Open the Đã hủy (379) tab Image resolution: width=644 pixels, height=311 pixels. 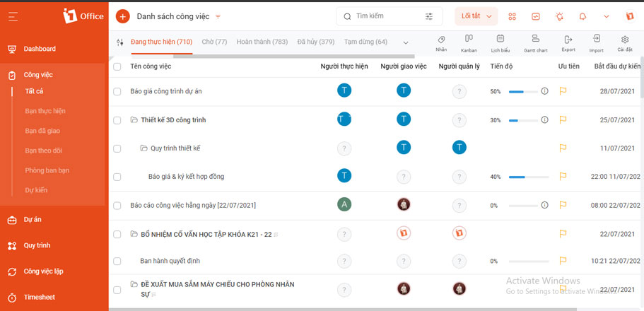tap(316, 42)
